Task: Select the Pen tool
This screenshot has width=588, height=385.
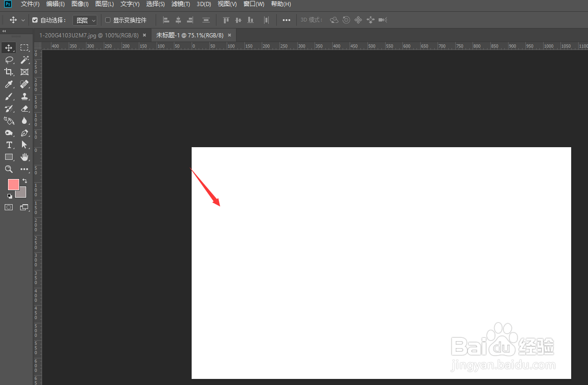Action: (24, 133)
